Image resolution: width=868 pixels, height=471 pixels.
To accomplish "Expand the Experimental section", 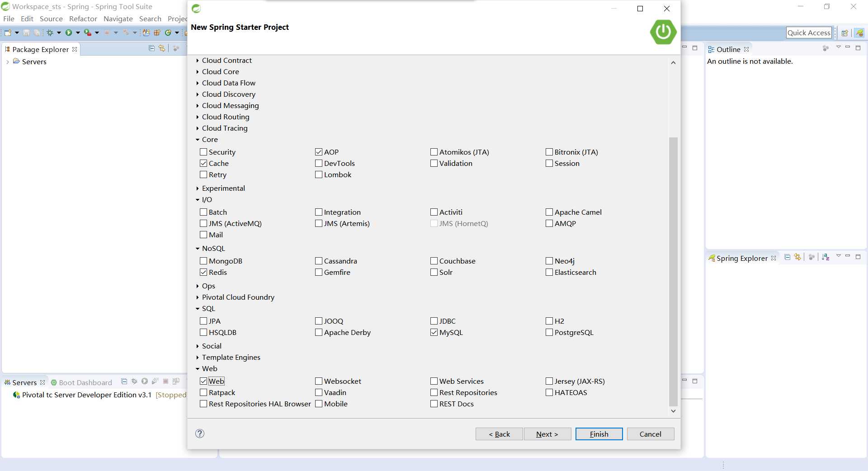I will [198, 188].
